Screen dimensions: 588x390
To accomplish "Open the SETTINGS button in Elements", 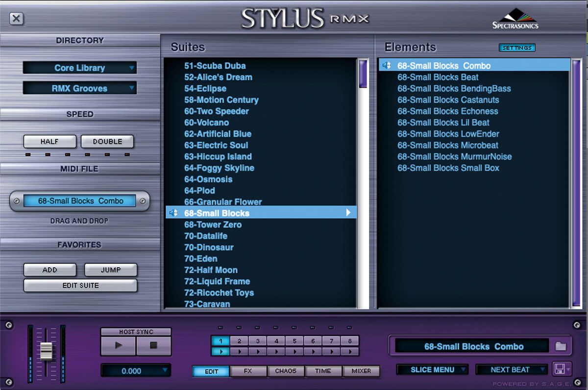I will pos(517,48).
